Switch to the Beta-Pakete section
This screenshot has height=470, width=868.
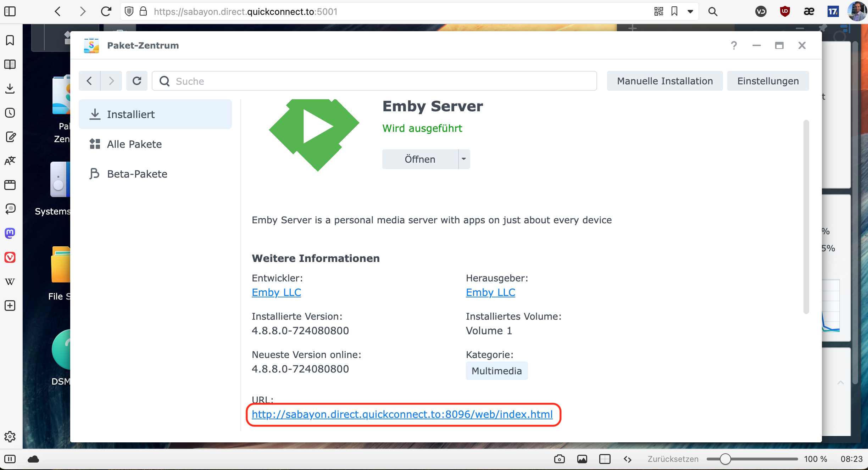tap(137, 174)
